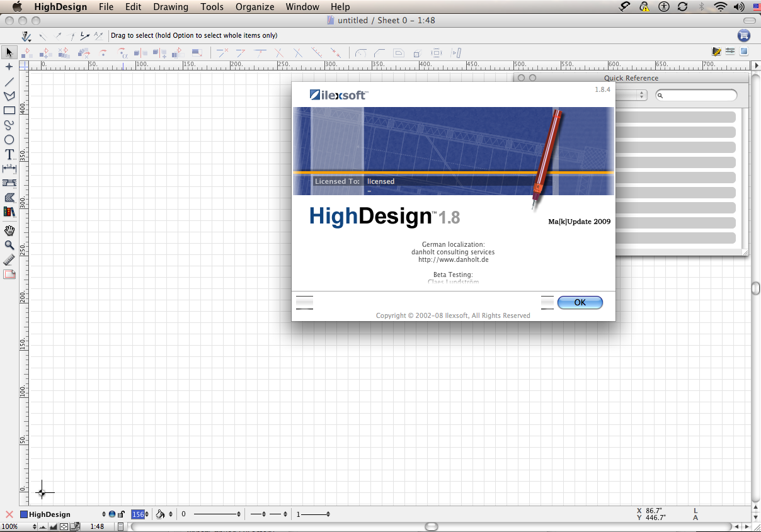Viewport: 761px width, 532px height.
Task: Choose the Line drawing tool
Action: [9, 81]
